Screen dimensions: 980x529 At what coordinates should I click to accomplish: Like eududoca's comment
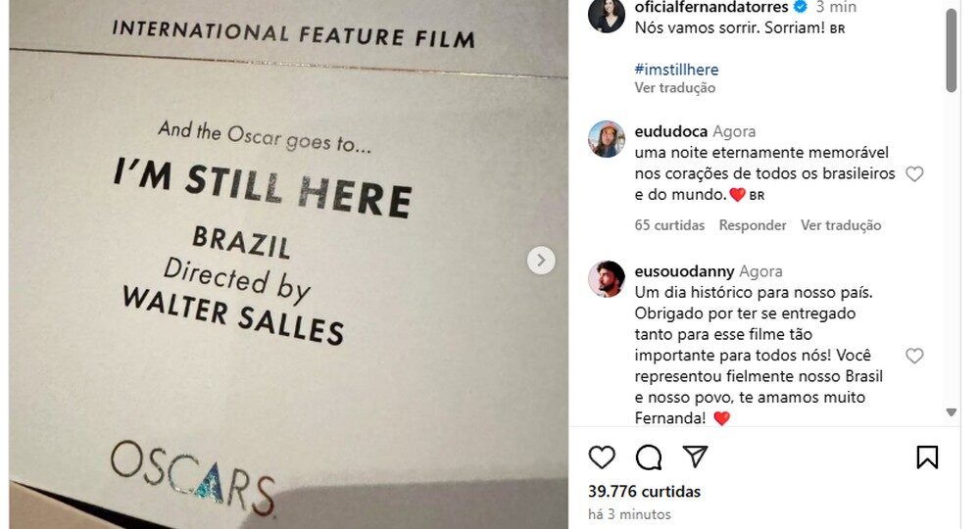pos(914,174)
